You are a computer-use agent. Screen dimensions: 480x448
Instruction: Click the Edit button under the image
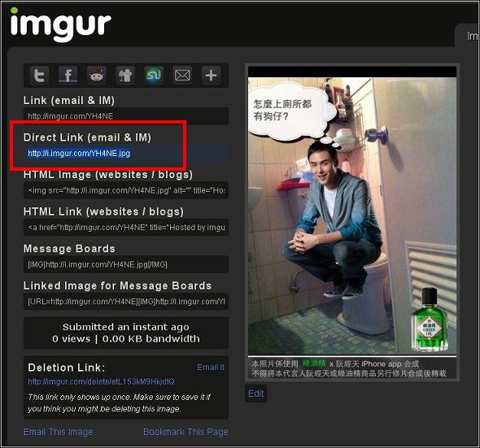(256, 394)
